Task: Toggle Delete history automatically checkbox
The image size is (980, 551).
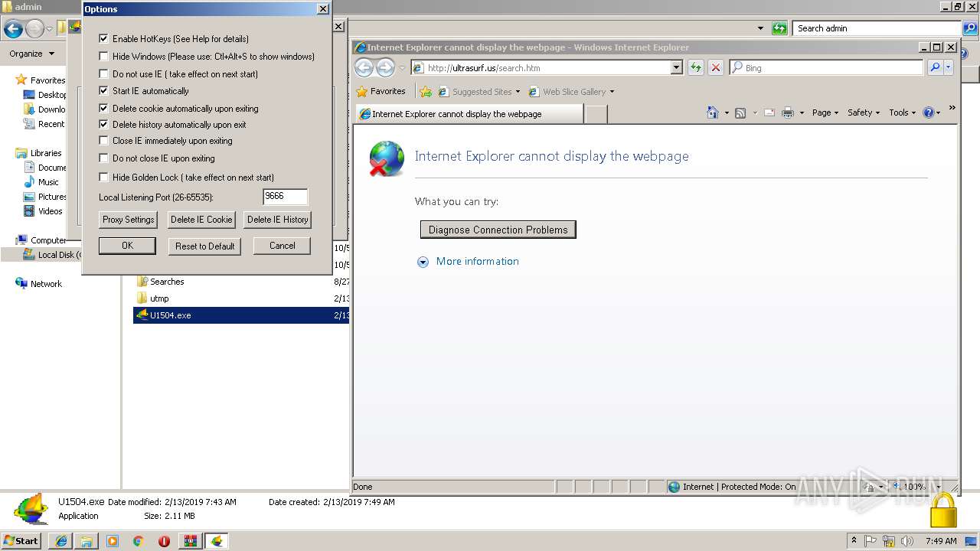Action: point(104,124)
